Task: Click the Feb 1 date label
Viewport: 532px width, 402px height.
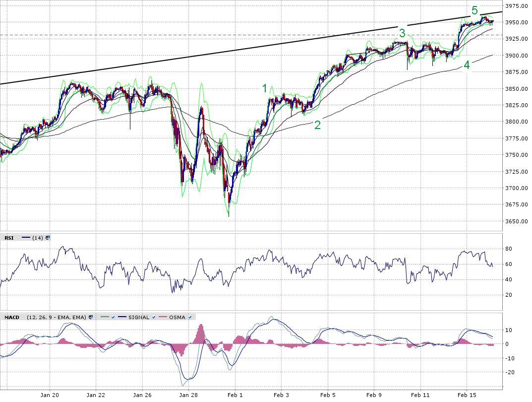Action: [235, 395]
